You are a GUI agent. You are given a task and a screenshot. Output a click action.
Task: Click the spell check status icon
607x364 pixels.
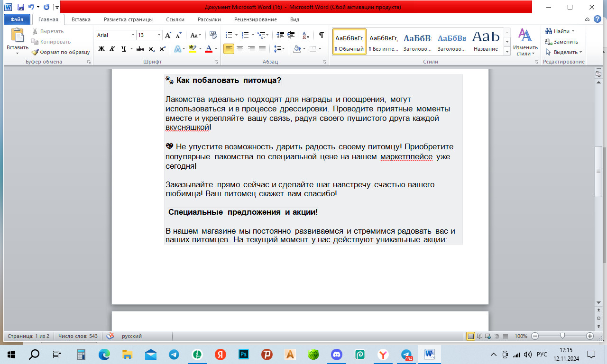pos(110,336)
